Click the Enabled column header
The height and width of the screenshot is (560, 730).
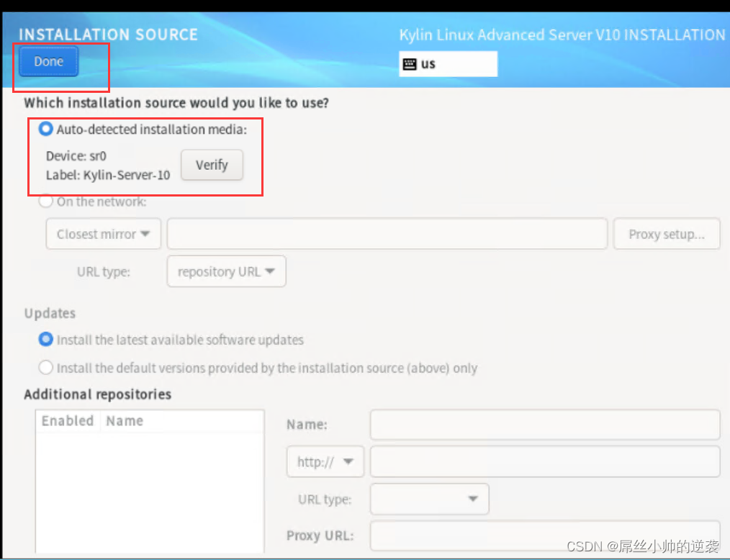coord(68,421)
